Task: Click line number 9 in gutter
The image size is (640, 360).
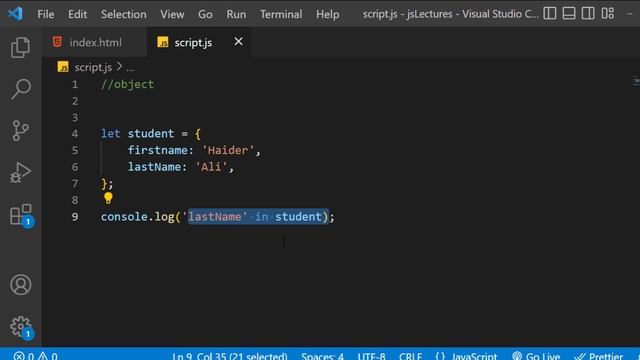Action: pyautogui.click(x=75, y=217)
